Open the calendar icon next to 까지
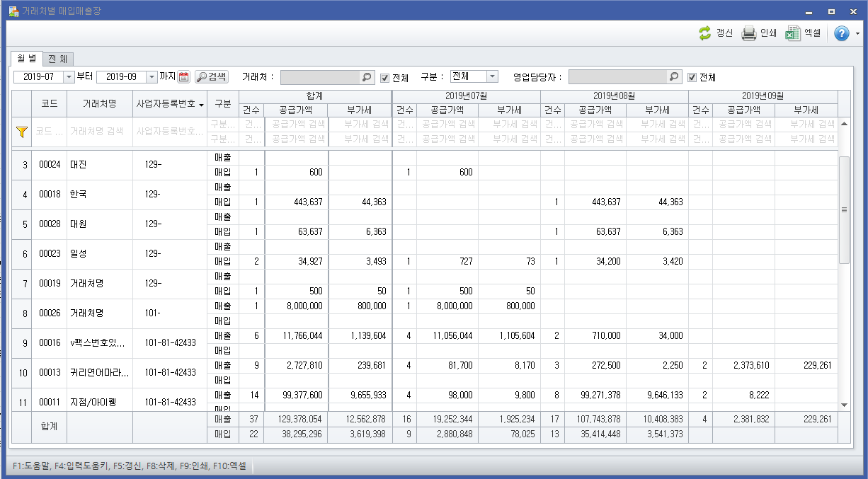 click(x=184, y=77)
